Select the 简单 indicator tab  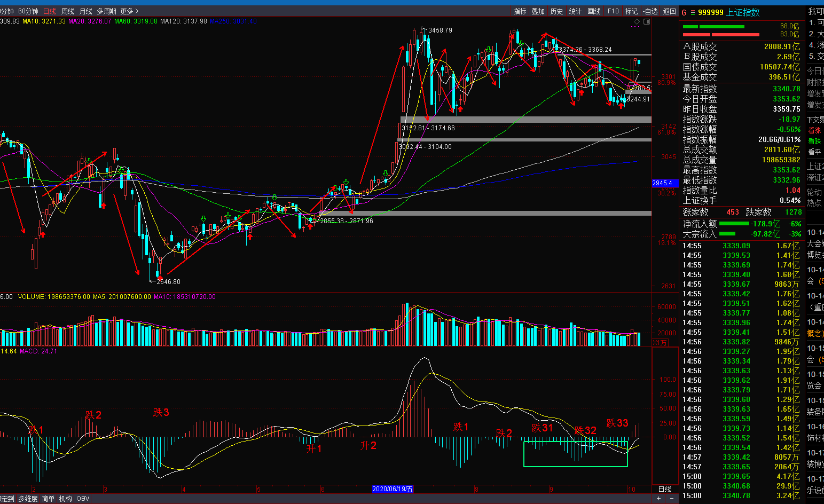48,499
